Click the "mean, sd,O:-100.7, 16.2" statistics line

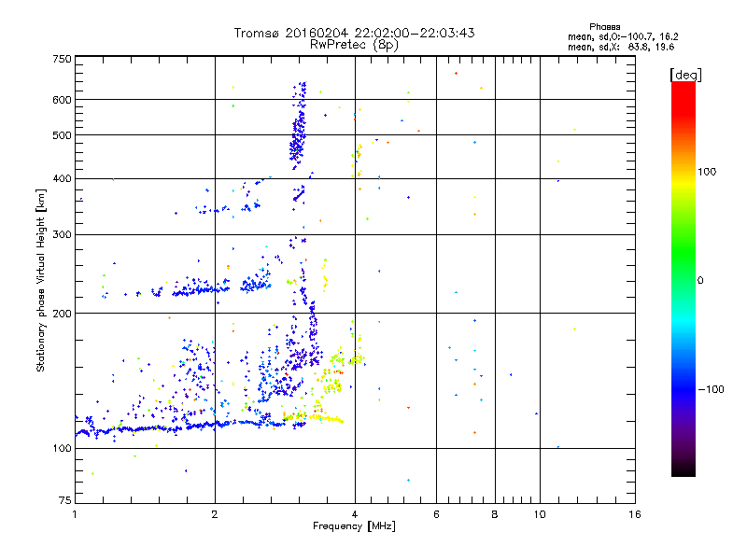[x=623, y=36]
